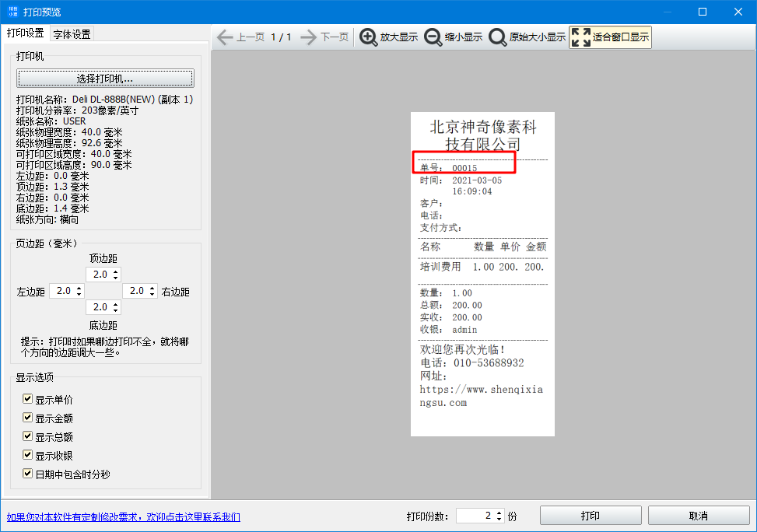Increase the 底边距 value with up arrow
The height and width of the screenshot is (532, 757).
116,305
